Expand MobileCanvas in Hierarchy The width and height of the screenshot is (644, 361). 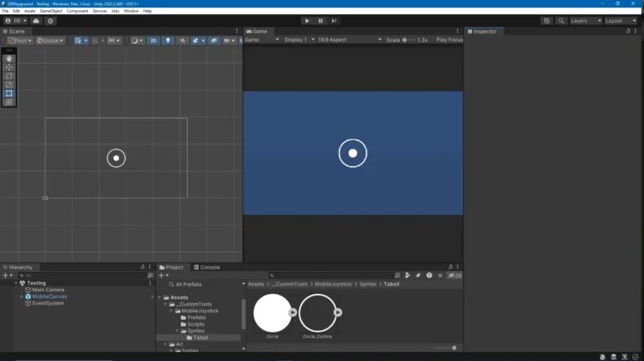pos(22,296)
